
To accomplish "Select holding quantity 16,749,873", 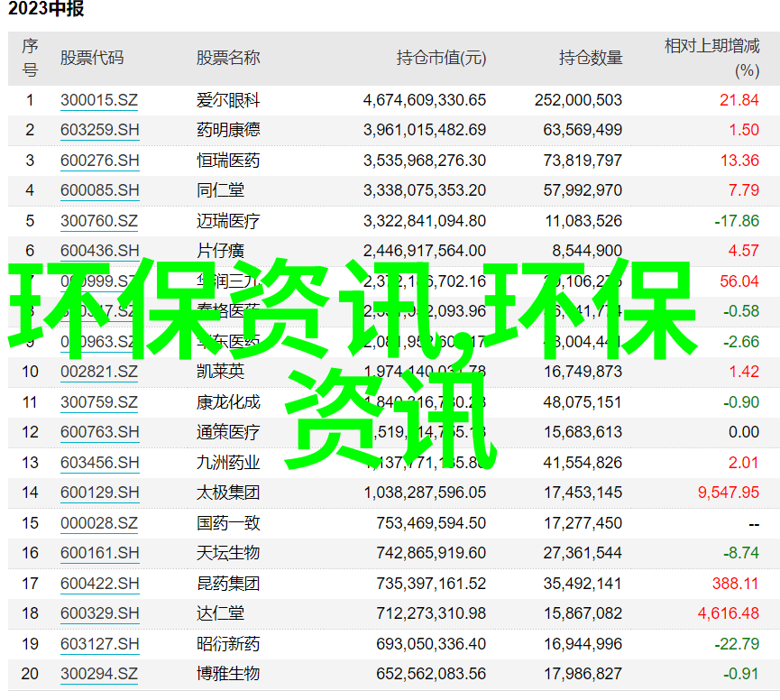I will (x=583, y=372).
